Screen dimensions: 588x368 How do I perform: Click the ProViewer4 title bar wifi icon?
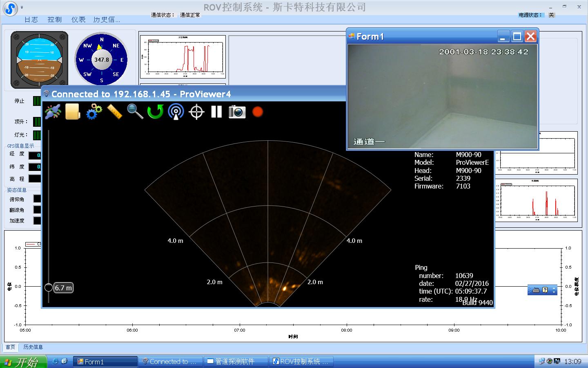click(x=47, y=94)
